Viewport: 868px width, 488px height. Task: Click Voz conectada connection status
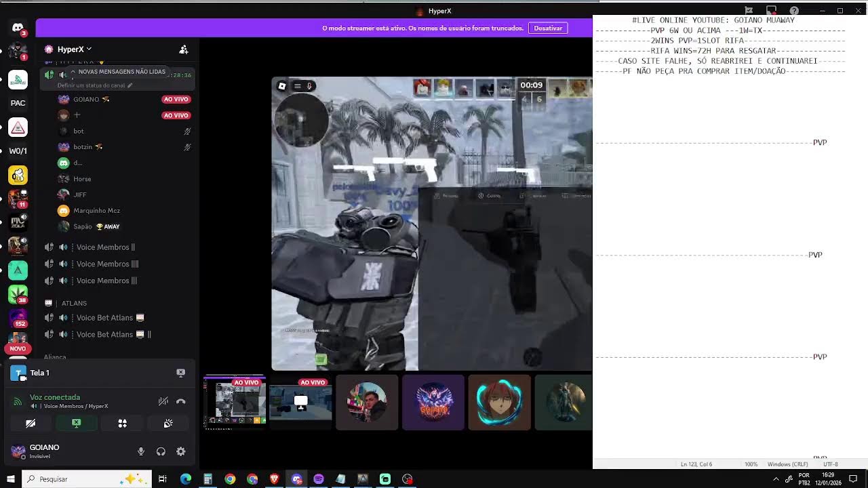coord(55,397)
